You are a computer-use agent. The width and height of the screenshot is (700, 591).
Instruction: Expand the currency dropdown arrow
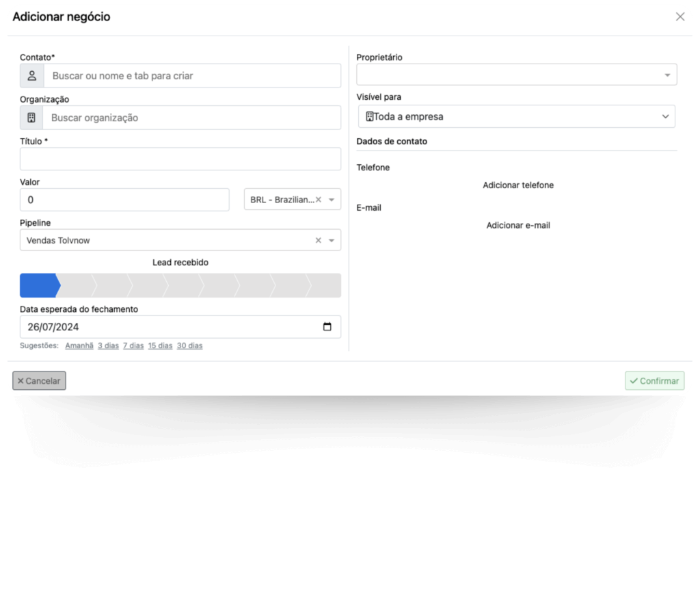click(x=332, y=200)
